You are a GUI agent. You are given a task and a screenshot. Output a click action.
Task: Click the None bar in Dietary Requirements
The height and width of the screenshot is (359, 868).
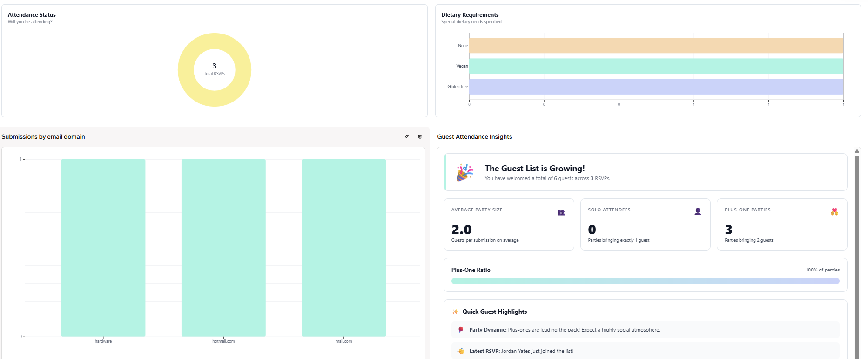656,46
